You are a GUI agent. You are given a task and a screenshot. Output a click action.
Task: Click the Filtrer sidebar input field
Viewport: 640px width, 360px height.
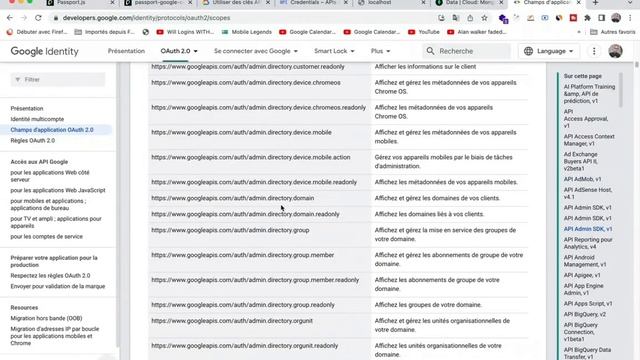click(58, 80)
